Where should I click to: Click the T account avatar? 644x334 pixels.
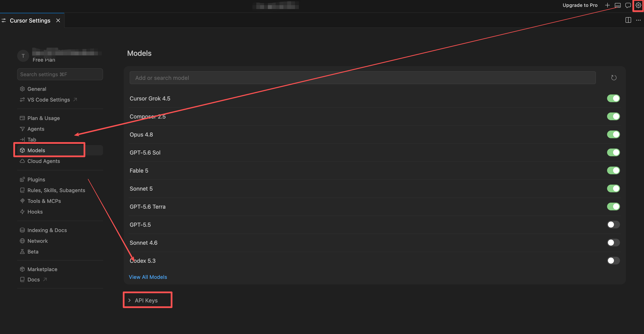pos(23,56)
